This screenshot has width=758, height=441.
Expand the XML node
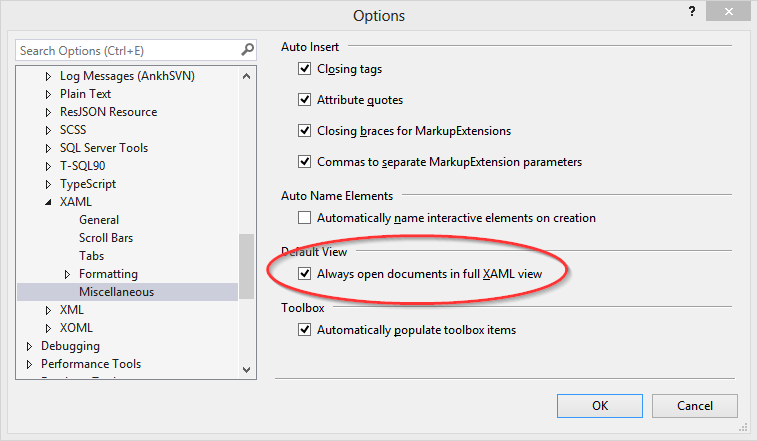click(48, 310)
